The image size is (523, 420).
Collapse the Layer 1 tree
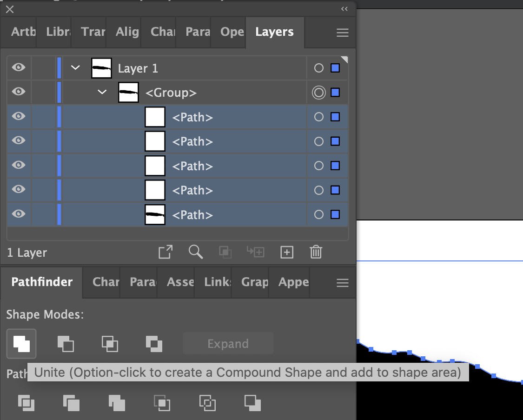click(75, 67)
